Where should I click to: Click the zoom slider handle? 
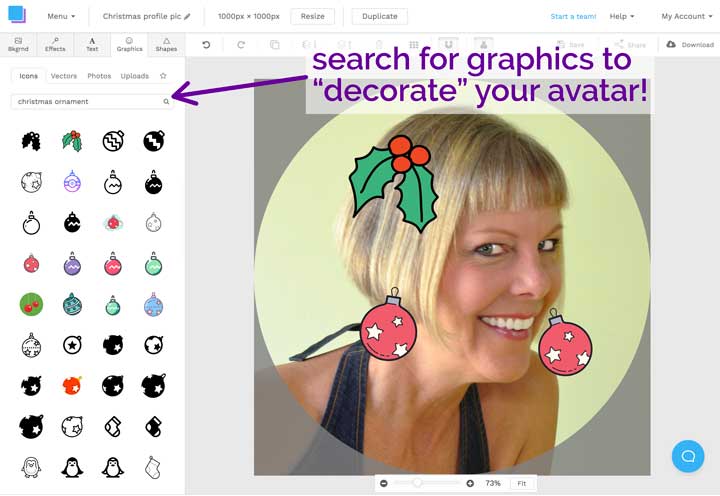417,483
